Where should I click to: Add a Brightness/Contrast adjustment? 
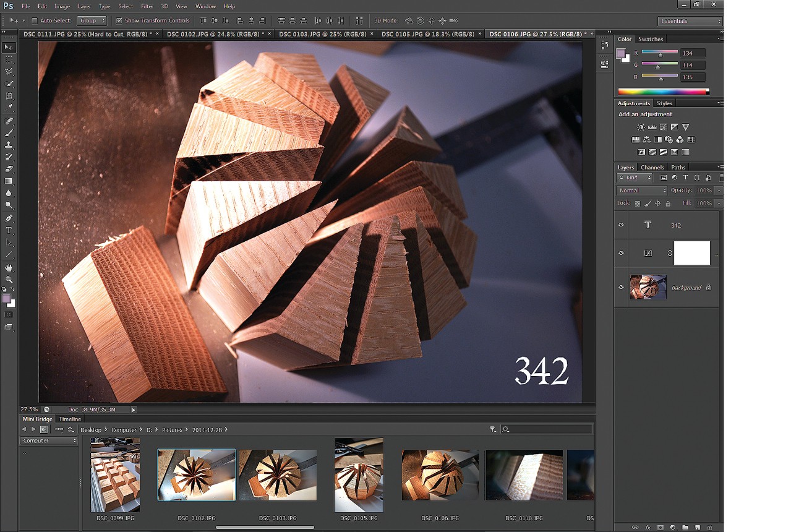pyautogui.click(x=641, y=127)
